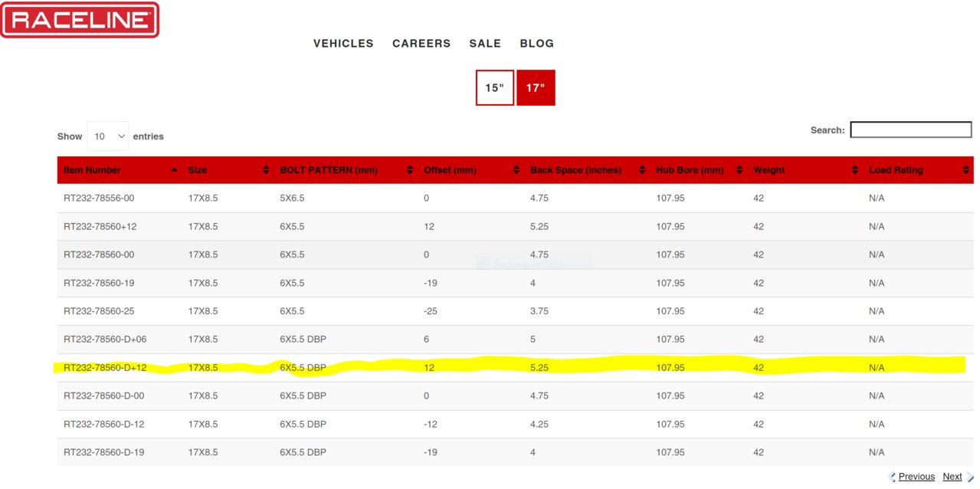Select item RT232-78560-D+06
The image size is (980, 489).
[x=105, y=339]
